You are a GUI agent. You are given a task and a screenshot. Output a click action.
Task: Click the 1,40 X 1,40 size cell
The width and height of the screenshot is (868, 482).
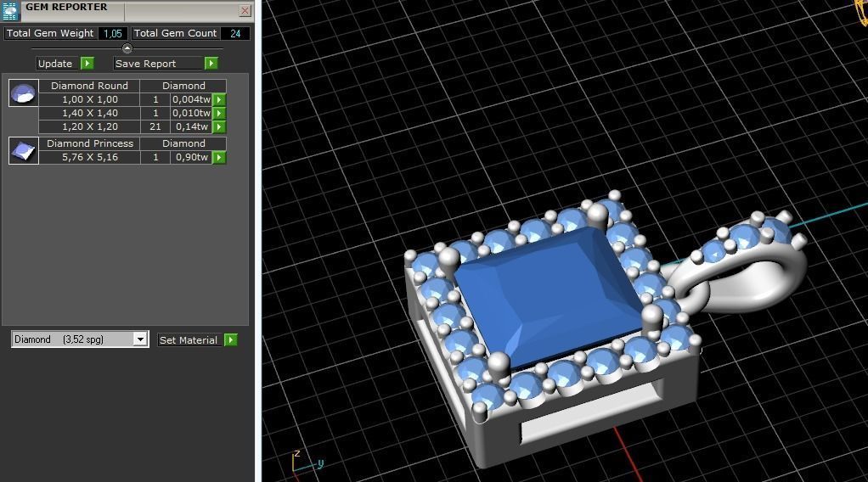(90, 113)
